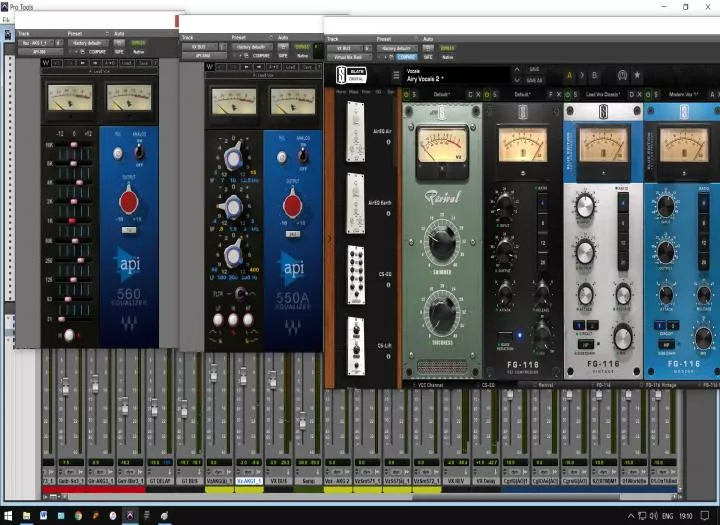Click the Save button in API-550A toolbar
The image size is (720, 525).
click(x=307, y=67)
